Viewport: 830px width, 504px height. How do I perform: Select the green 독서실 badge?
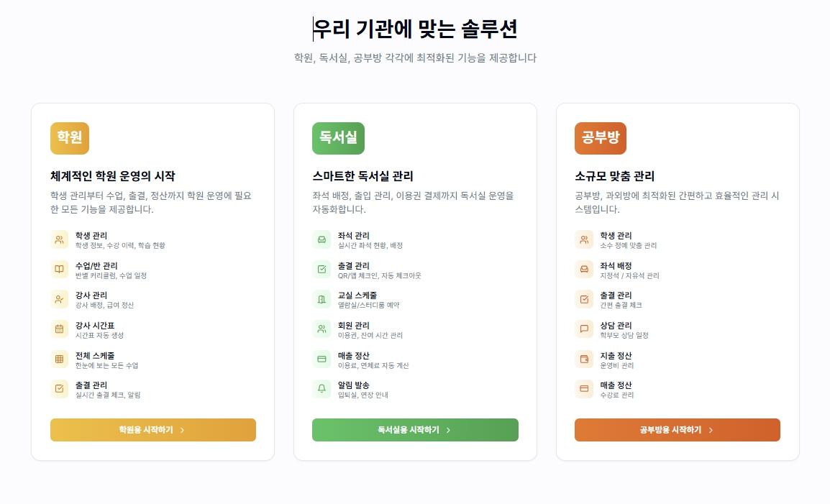338,137
